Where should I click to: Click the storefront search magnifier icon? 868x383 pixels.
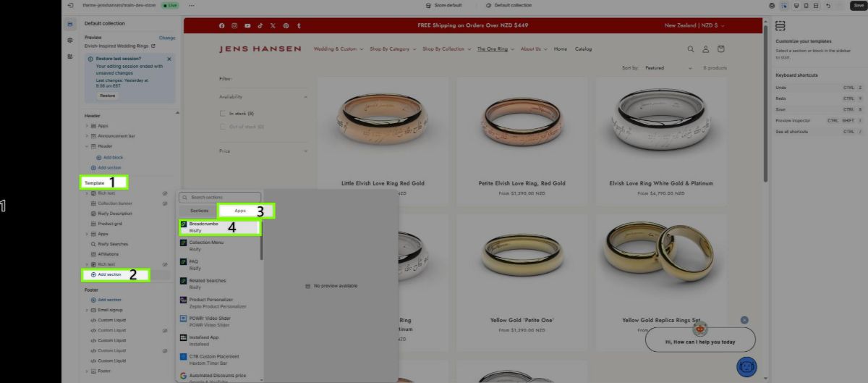point(690,49)
